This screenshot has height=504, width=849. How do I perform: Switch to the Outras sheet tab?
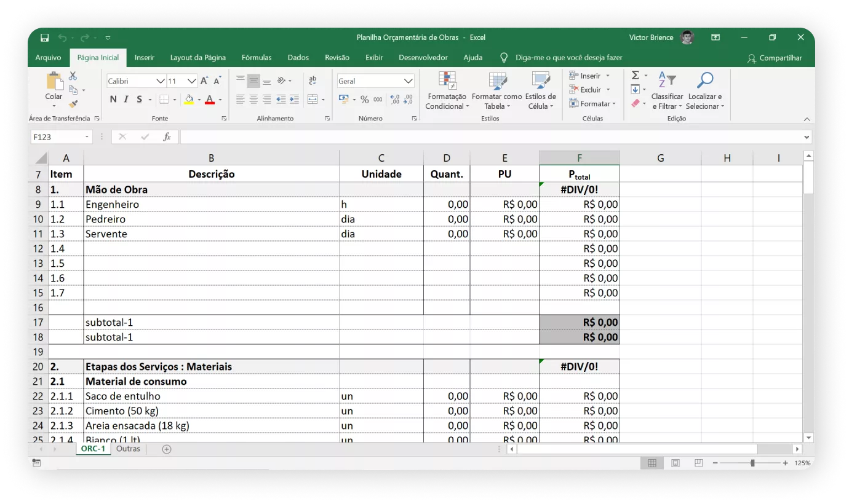128,449
